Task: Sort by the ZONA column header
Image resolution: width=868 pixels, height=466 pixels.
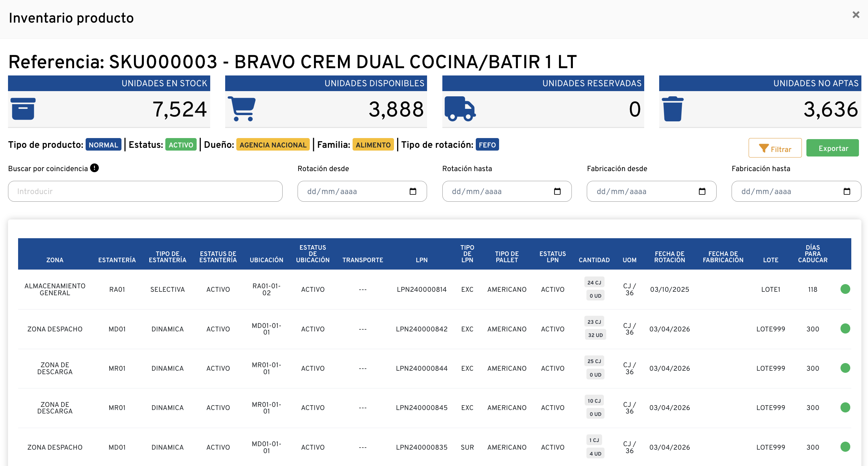Action: click(x=55, y=260)
